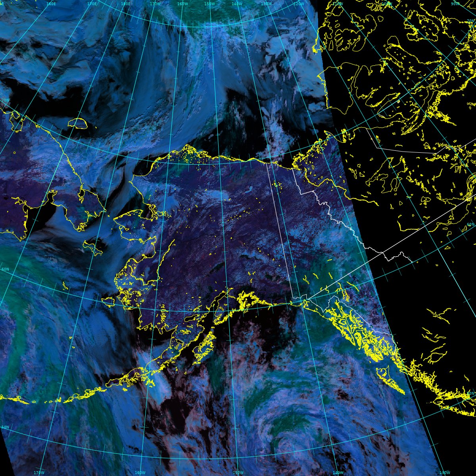Click the 140W label along bottom edge
Screen dimensions: 476x476
point(338,472)
